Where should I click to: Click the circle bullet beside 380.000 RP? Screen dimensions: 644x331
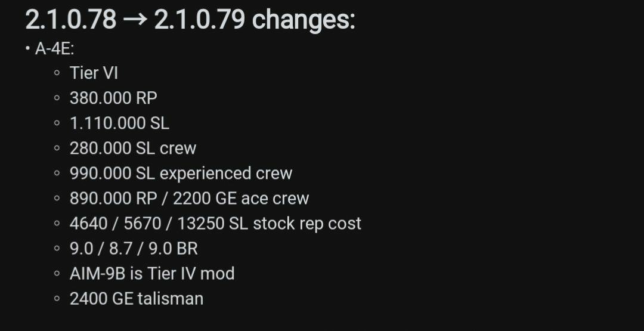point(57,98)
